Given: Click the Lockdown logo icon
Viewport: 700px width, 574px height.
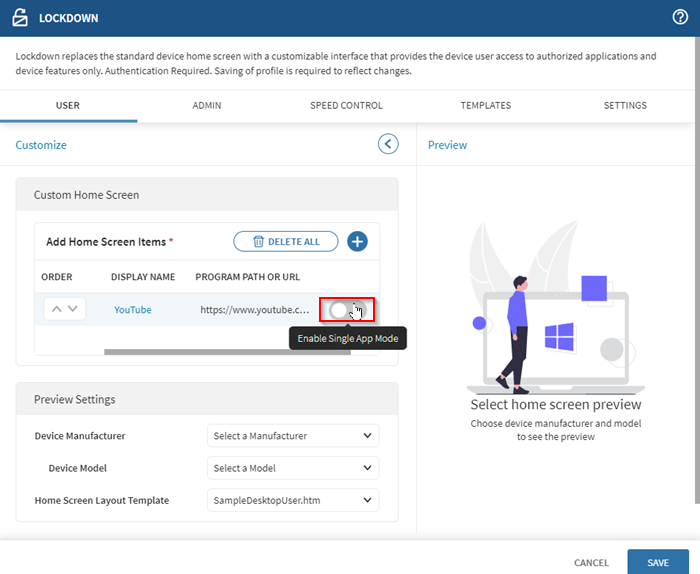Looking at the screenshot, I should click(20, 18).
